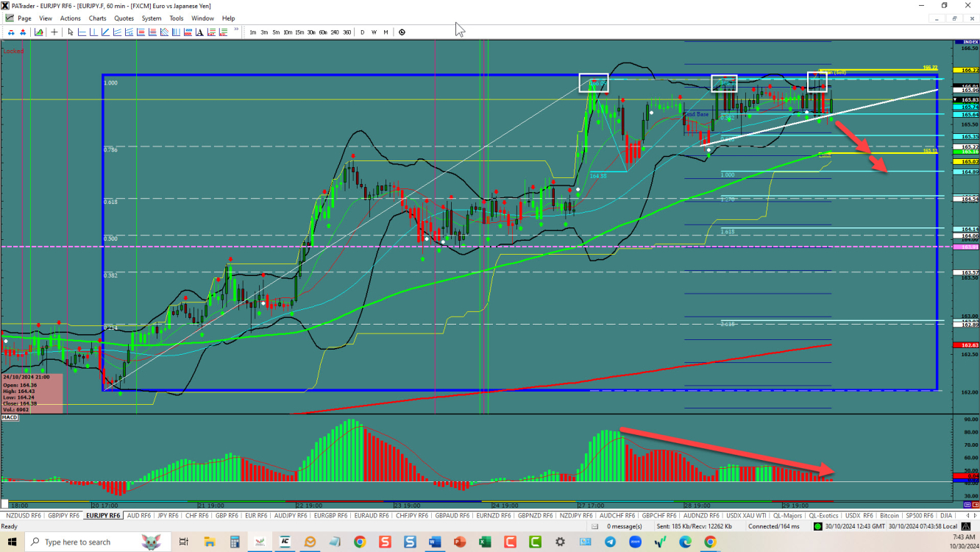Viewport: 980px width, 552px height.
Task: Click the envelope messages icon in status bar
Action: click(x=594, y=526)
